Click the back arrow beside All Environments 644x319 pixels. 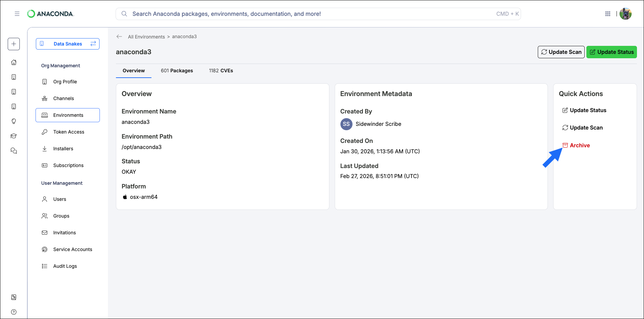pyautogui.click(x=119, y=36)
